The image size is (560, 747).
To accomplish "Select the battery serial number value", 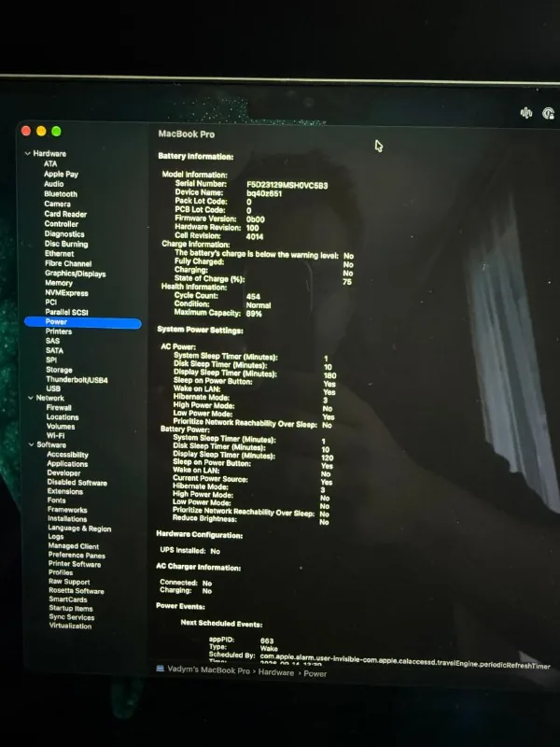I will (x=287, y=185).
